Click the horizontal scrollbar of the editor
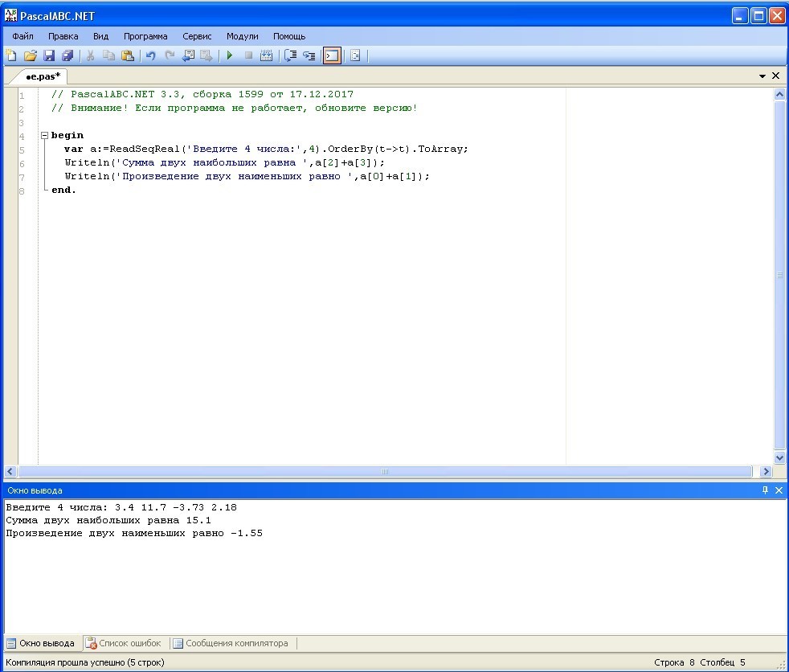789x672 pixels. pyautogui.click(x=386, y=472)
